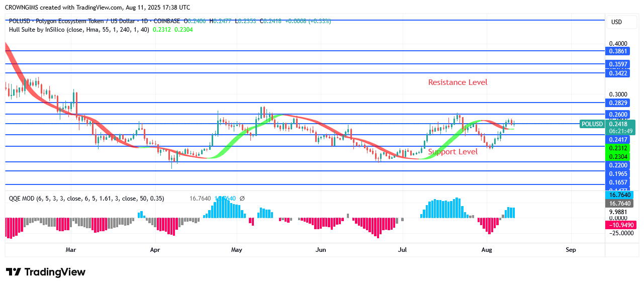Click the cyan 16.7640 QQE value label
The height and width of the screenshot is (287, 644).
pos(620,195)
